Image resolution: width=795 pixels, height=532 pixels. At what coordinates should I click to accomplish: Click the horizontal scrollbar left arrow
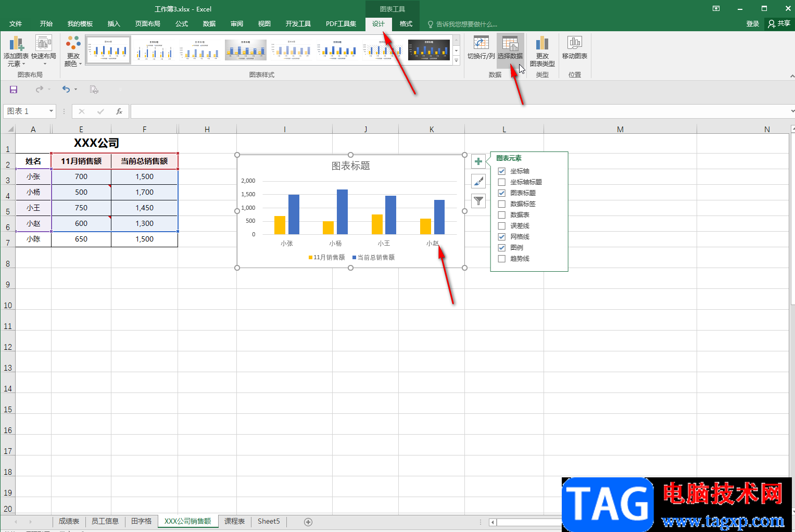coord(493,522)
